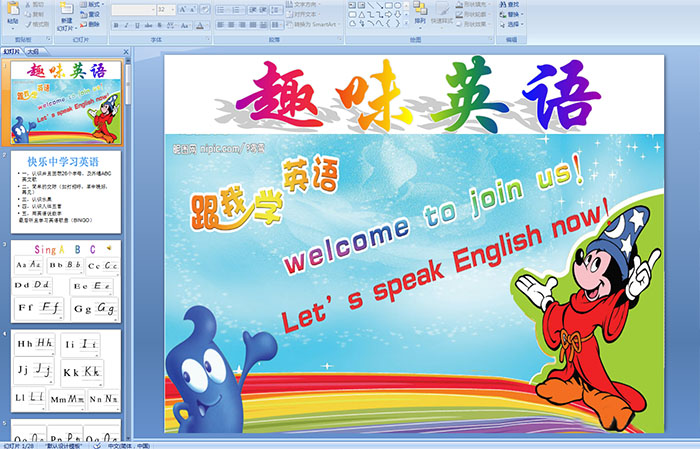Open the Layout (版式) dropdown
Viewport: 700px width, 449px height.
coord(92,4)
